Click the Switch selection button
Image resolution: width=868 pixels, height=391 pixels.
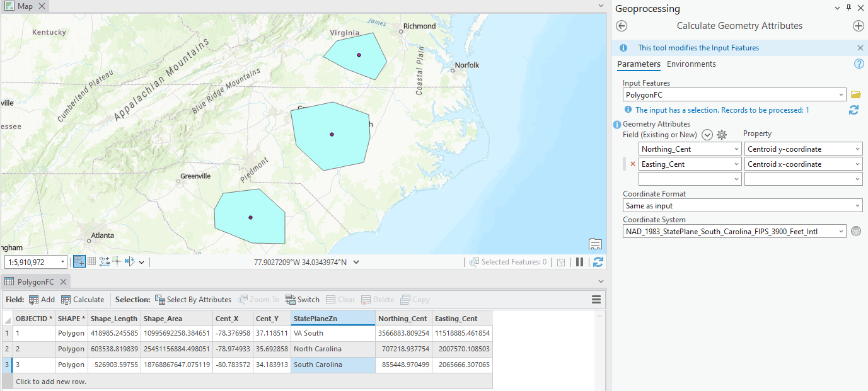tap(302, 299)
